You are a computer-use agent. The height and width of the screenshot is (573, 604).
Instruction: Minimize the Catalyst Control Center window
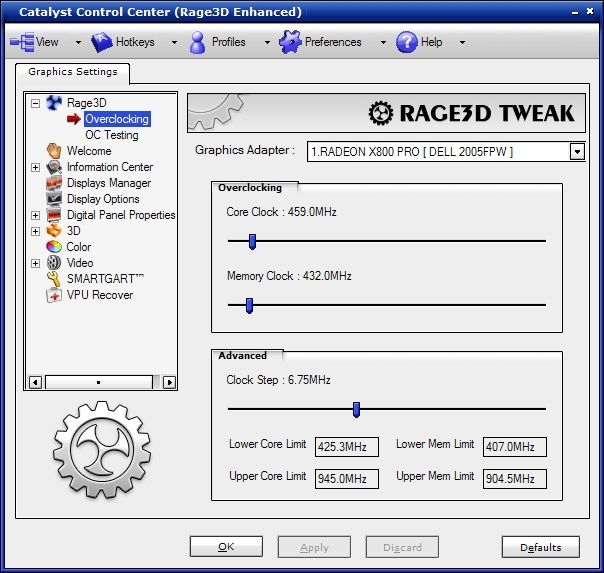pos(575,13)
